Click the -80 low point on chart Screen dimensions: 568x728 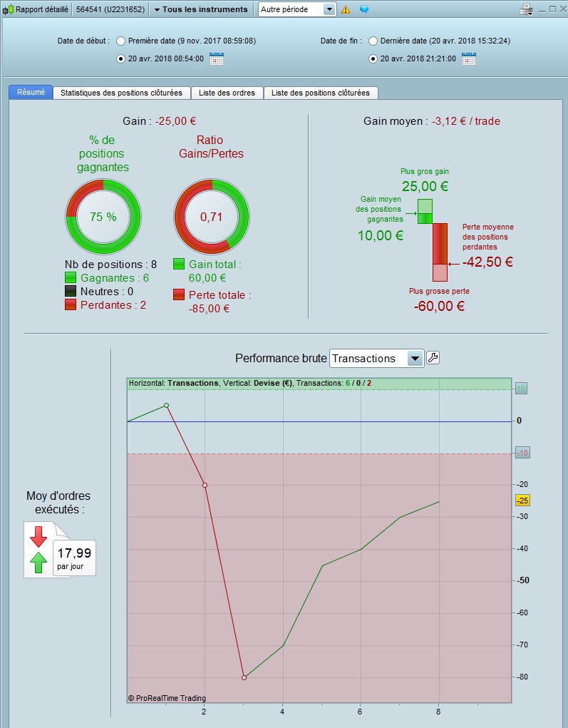pos(244,677)
